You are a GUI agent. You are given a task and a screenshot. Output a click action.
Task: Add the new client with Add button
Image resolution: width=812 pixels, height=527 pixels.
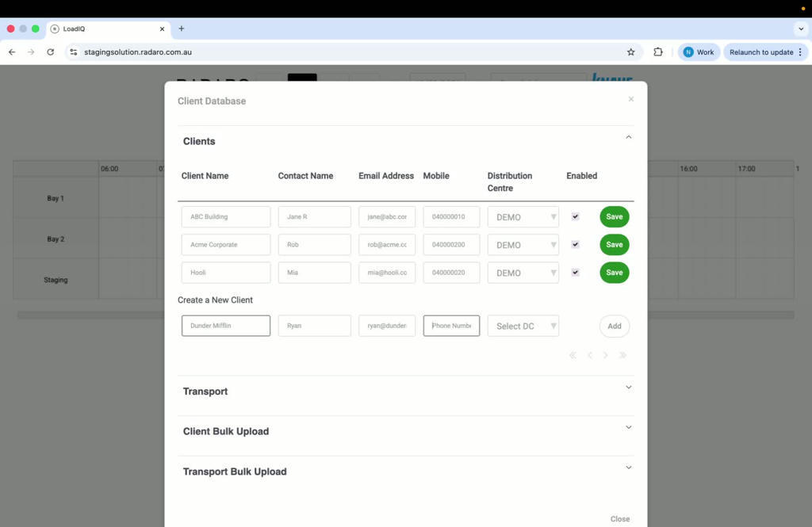pos(615,327)
